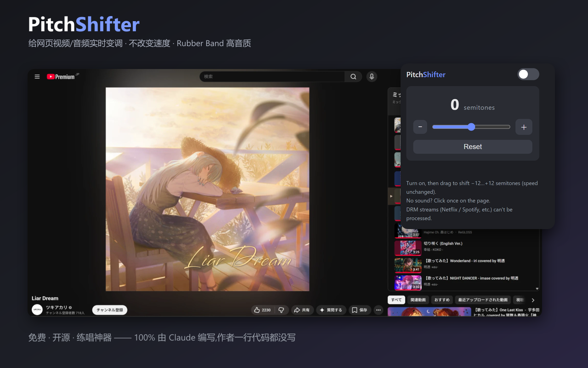Like the Liar Dream video

coord(262,310)
